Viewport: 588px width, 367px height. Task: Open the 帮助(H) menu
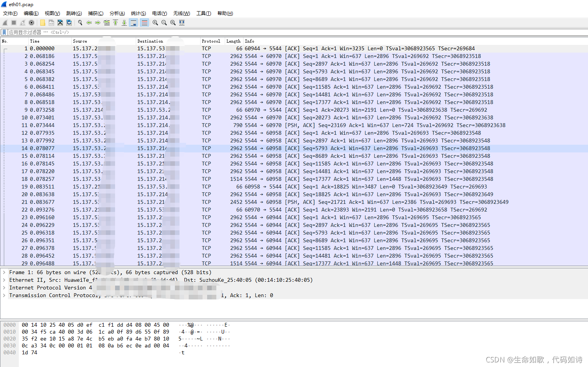click(225, 13)
